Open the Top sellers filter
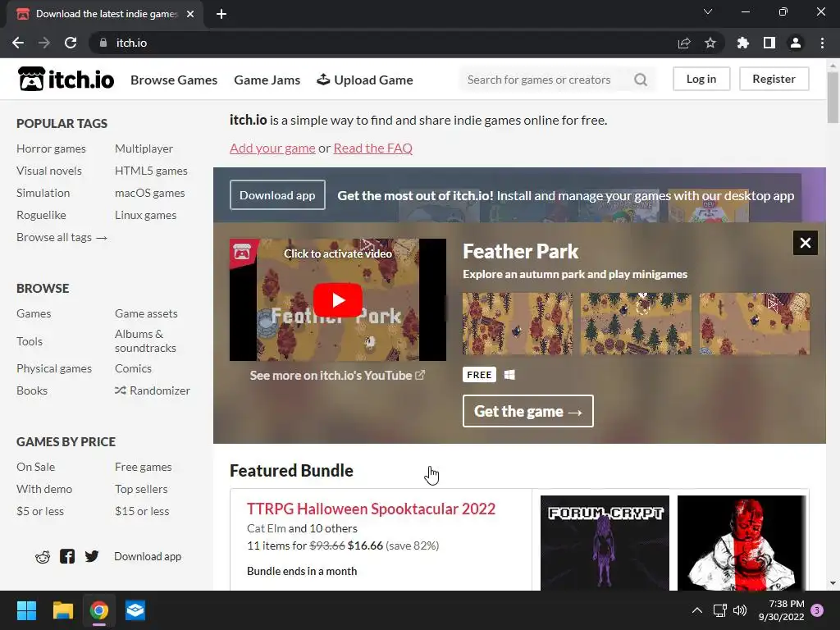Image resolution: width=840 pixels, height=630 pixels. coord(141,489)
